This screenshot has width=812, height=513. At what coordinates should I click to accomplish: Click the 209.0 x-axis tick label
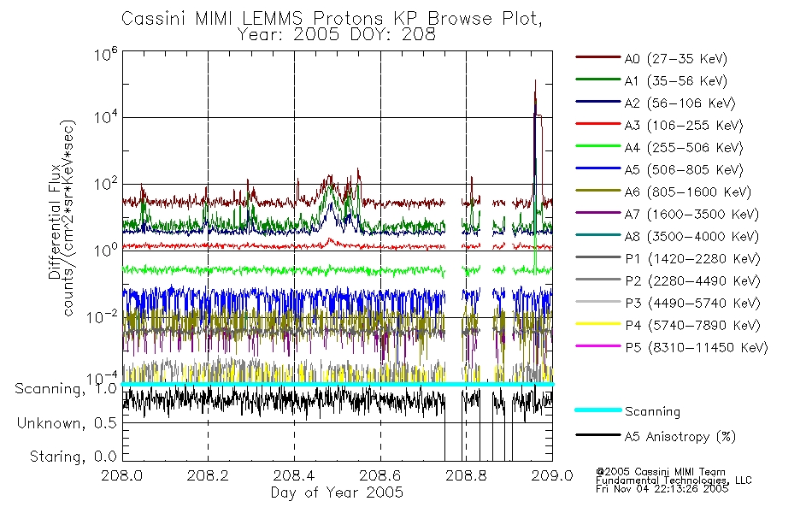point(552,475)
